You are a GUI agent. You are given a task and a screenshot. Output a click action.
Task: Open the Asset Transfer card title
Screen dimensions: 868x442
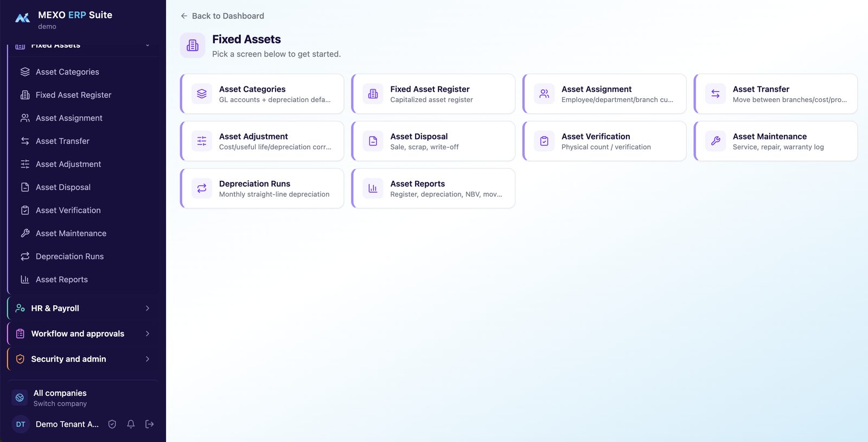click(x=761, y=89)
